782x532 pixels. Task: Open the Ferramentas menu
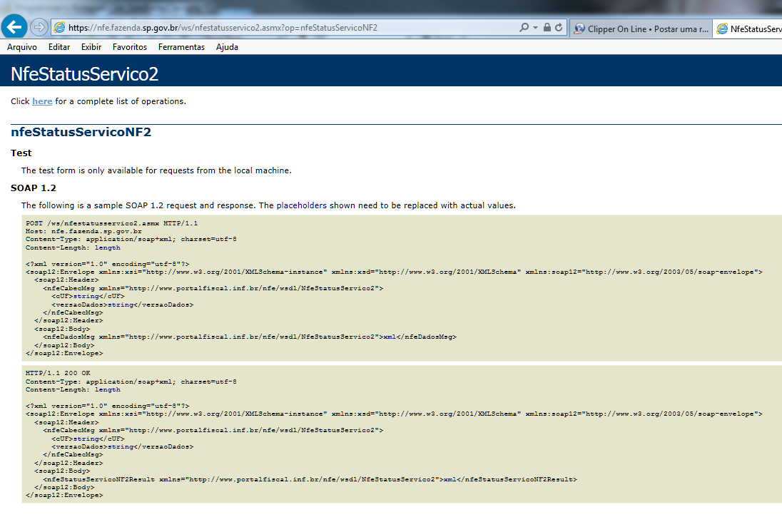point(181,47)
